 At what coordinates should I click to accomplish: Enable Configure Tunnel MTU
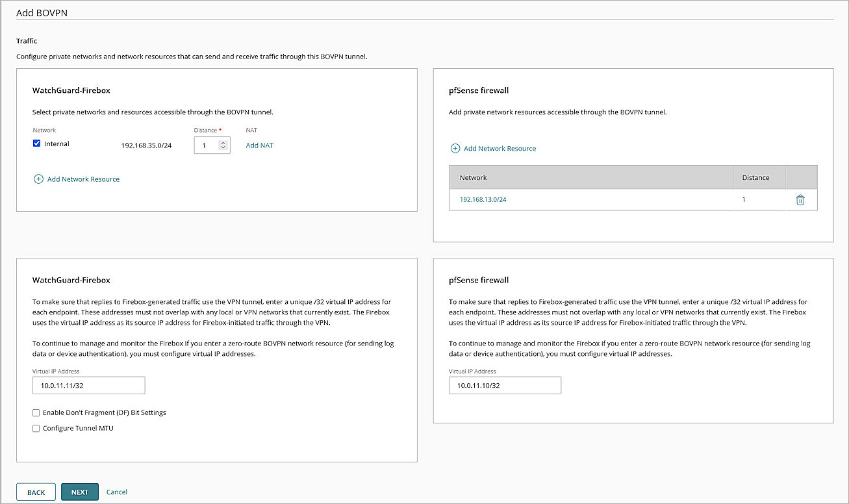pyautogui.click(x=36, y=428)
